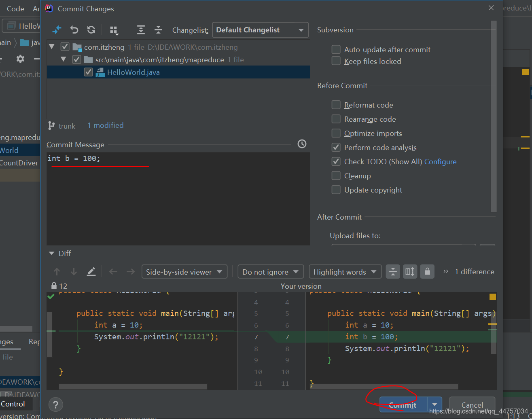Click the Expand All icon in toolbar
The image size is (532, 419).
(141, 30)
